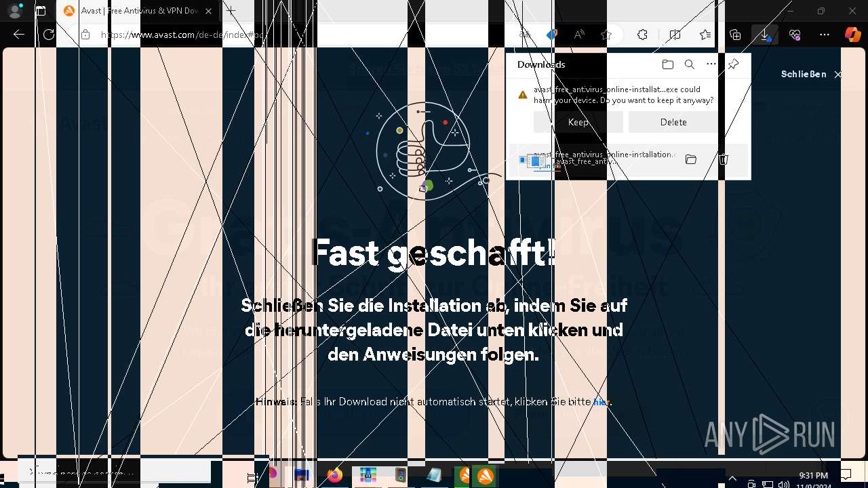Toggle the Downloads toolbar button
The image size is (868, 488).
[765, 35]
